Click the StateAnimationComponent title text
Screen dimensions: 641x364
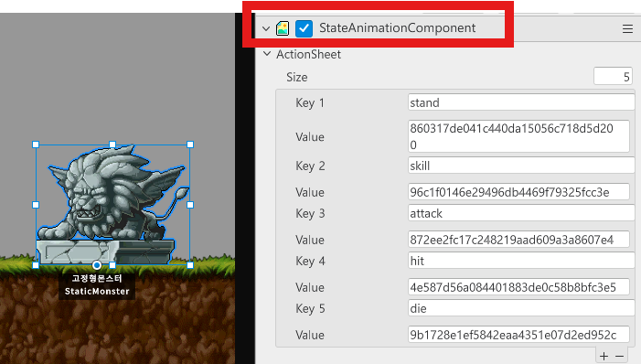point(397,27)
